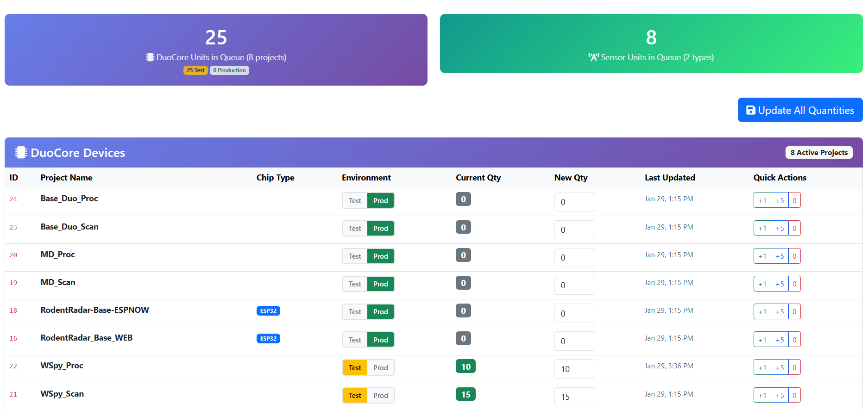
Task: Click ESP32 badge for RodentRadar_Base_WEB
Action: 268,339
